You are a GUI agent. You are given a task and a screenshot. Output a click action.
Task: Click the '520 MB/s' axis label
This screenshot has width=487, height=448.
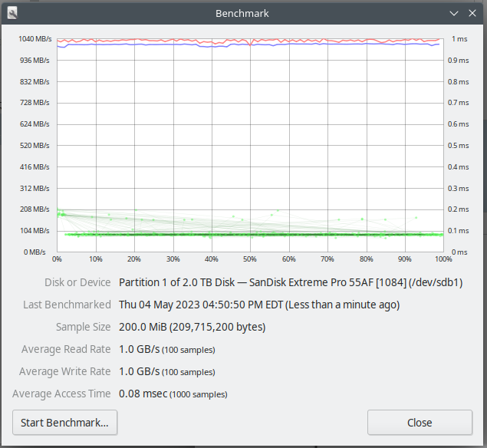click(35, 146)
